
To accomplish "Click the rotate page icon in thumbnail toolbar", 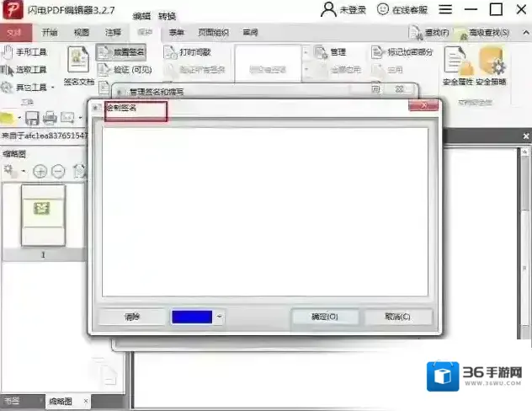I will click(x=79, y=171).
